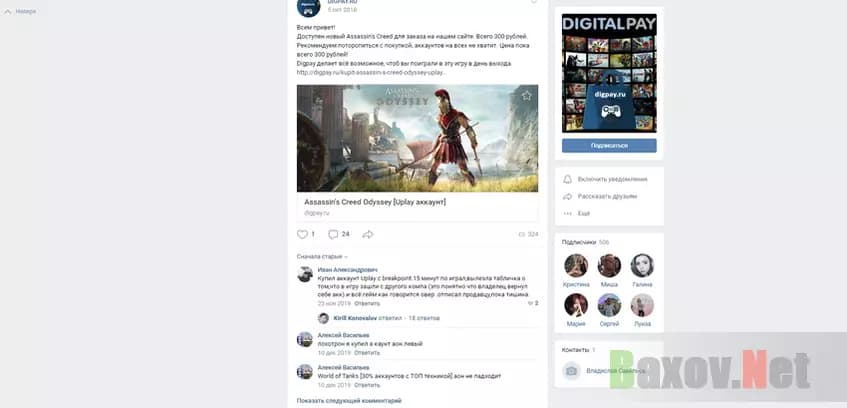This screenshot has height=408, width=847.
Task: Open the Сначала старые sort dropdown
Action: [x=321, y=257]
